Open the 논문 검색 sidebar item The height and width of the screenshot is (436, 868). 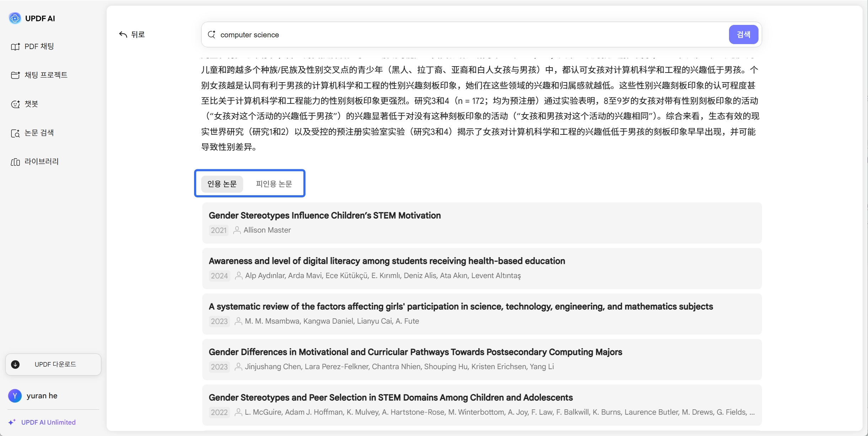[33, 133]
